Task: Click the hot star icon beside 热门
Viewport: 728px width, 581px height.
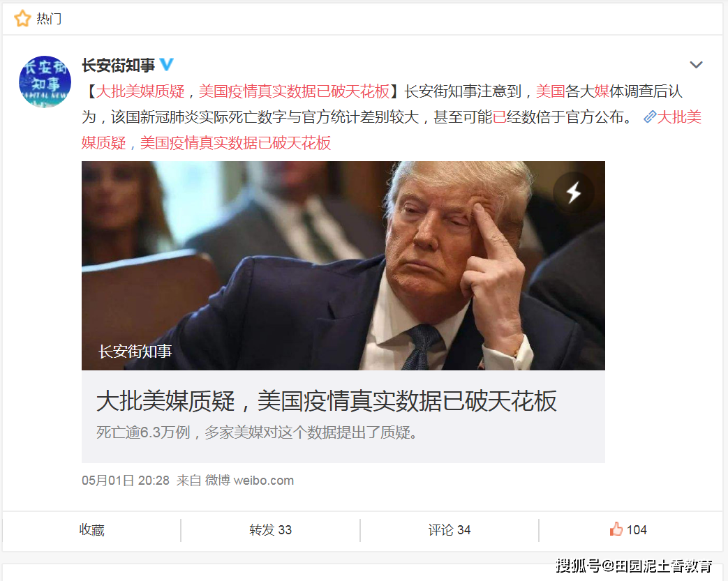Action: 22,19
